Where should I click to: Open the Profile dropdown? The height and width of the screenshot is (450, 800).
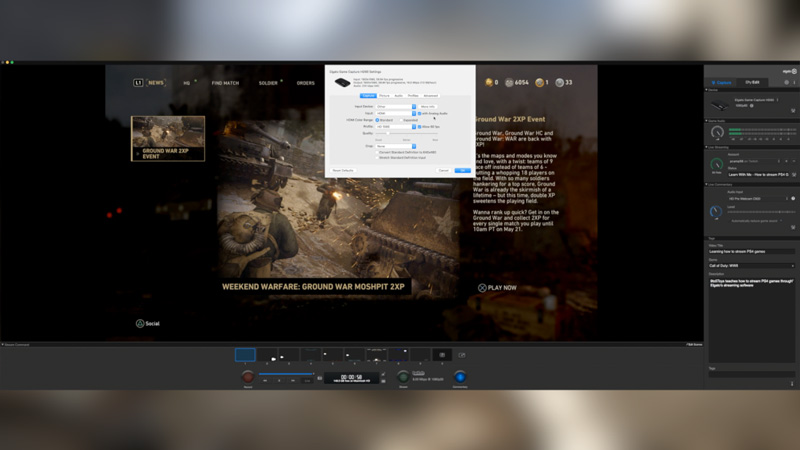pyautogui.click(x=395, y=127)
